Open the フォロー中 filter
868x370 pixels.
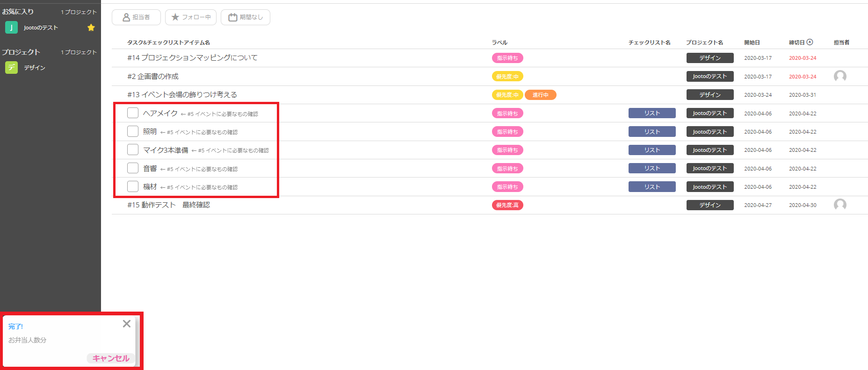191,17
